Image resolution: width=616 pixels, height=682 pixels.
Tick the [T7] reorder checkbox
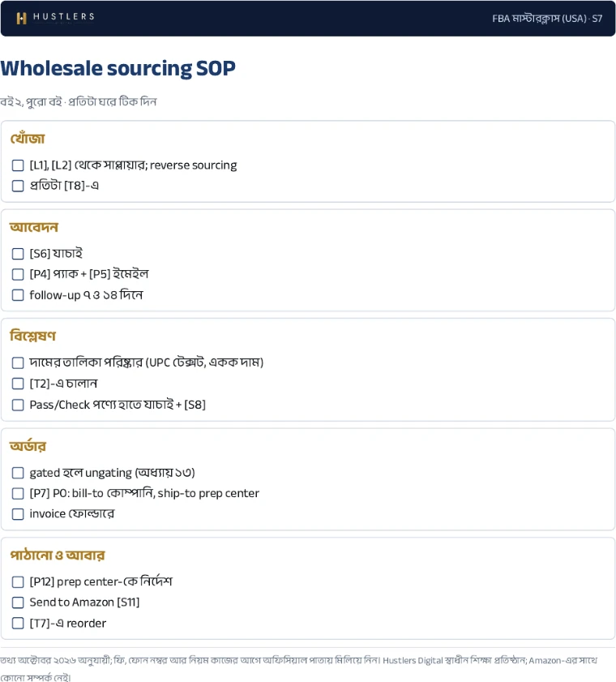tap(18, 624)
